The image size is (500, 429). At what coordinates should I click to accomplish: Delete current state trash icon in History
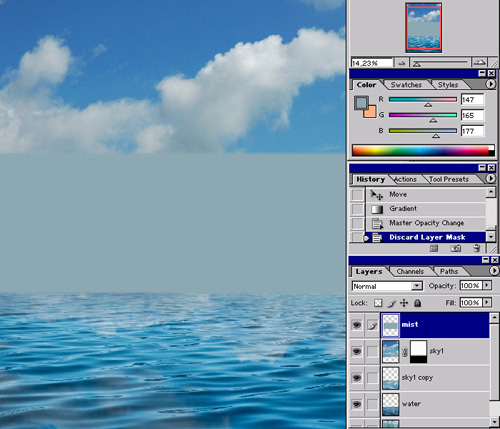[x=477, y=248]
